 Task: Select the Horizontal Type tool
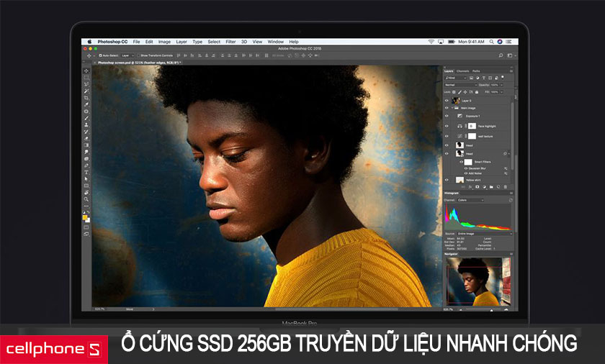coord(86,172)
